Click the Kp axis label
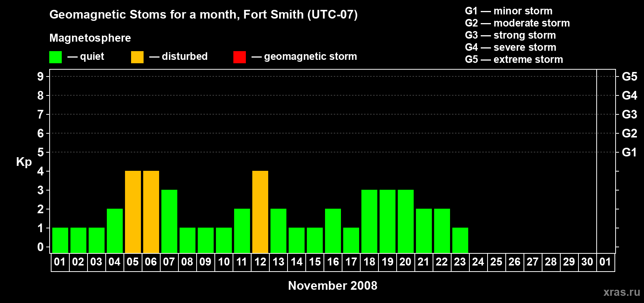 click(24, 162)
